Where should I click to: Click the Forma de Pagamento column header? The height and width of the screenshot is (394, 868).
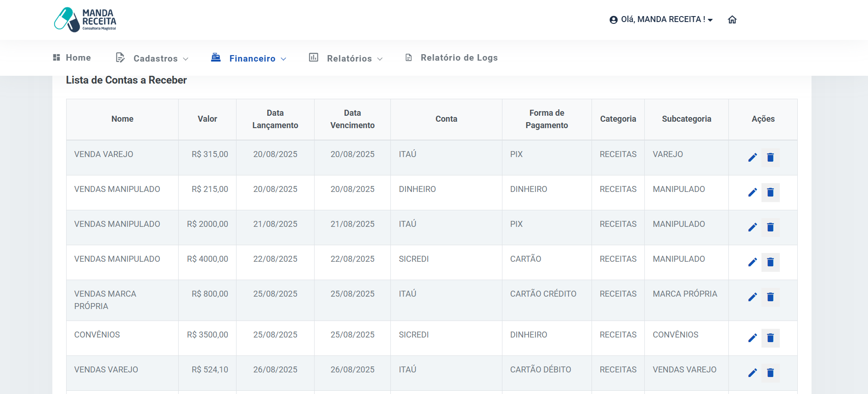(x=547, y=119)
